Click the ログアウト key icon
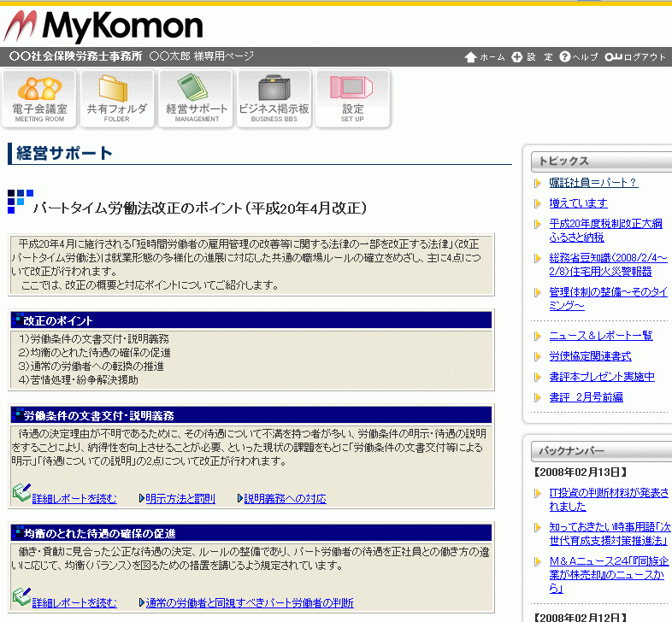 pos(613,57)
